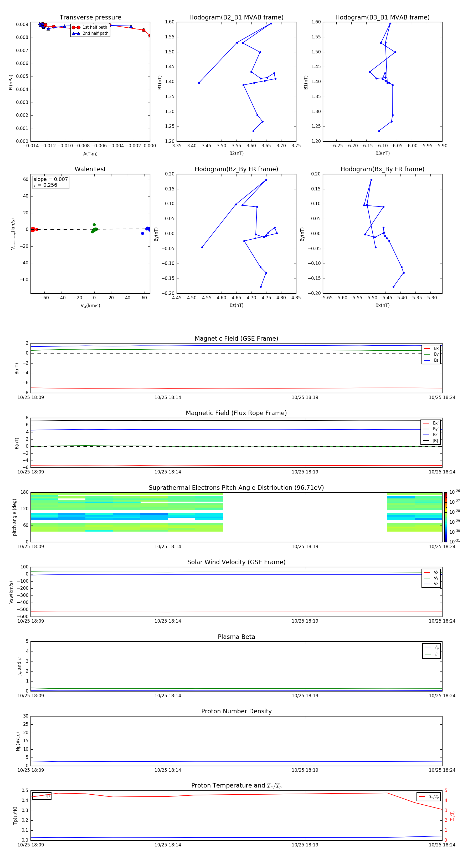Click the 'Proton Number Density' title

(236, 711)
